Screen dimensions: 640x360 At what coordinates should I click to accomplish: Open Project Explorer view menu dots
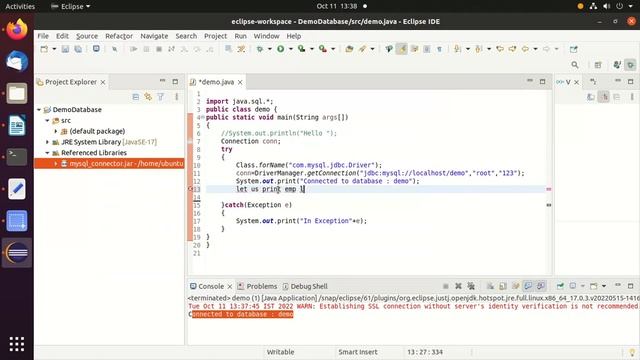pos(176,97)
